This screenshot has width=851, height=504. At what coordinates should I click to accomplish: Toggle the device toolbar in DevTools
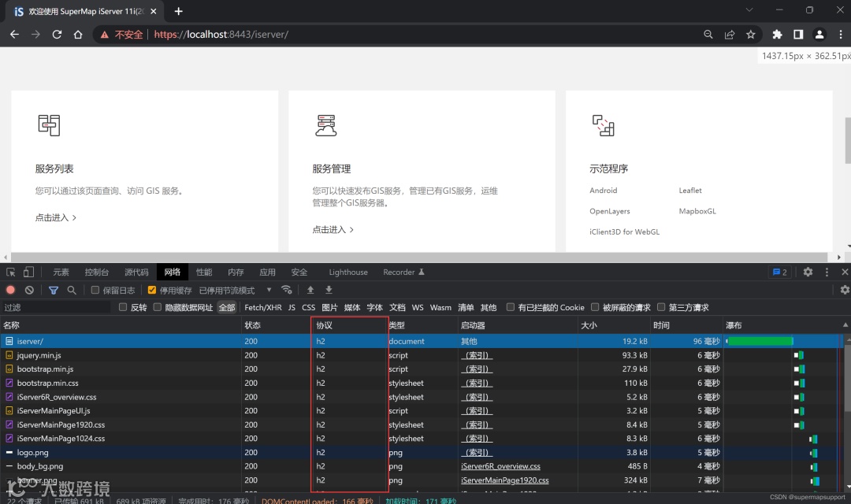tap(28, 272)
